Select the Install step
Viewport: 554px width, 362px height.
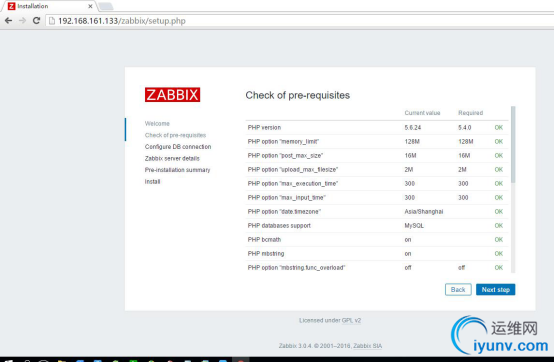152,182
